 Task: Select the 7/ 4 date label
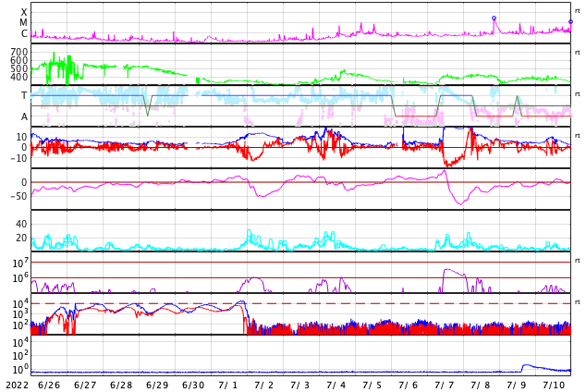pyautogui.click(x=336, y=385)
